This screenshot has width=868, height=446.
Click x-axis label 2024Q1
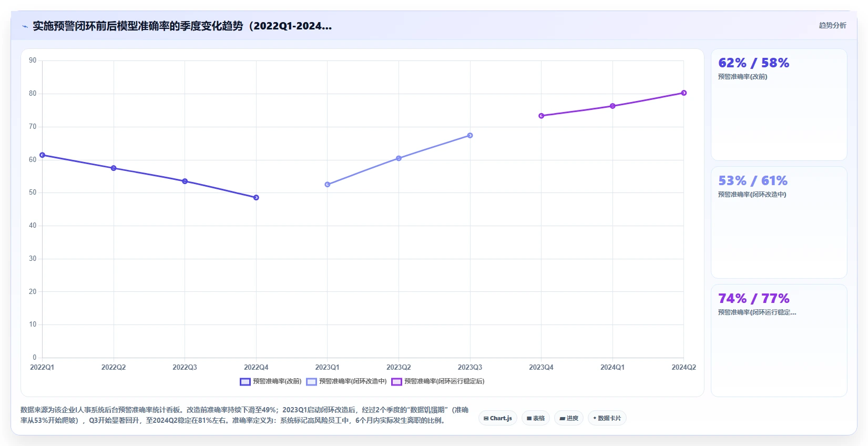612,367
